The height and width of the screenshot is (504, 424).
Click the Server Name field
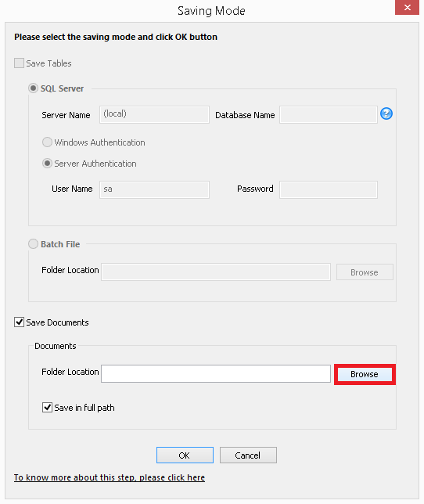155,114
